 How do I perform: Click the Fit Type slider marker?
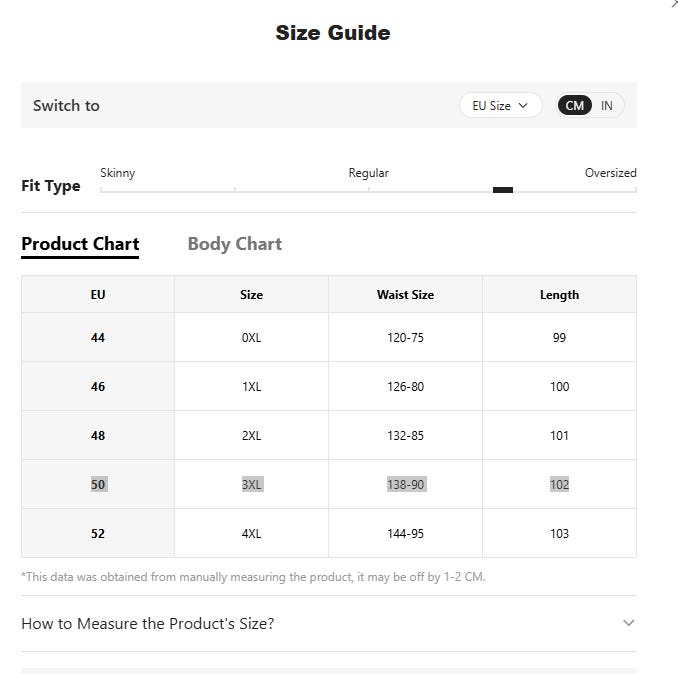click(x=503, y=190)
